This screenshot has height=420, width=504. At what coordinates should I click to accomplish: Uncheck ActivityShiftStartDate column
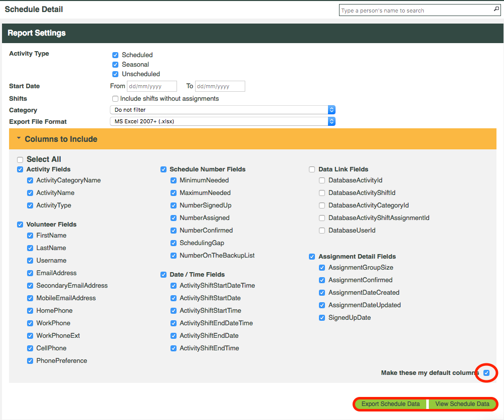point(173,298)
